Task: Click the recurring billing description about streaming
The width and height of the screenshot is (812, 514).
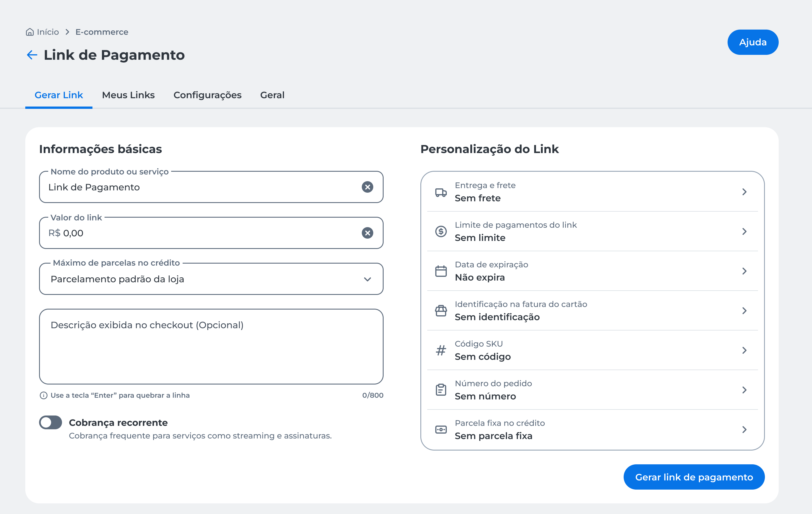Action: tap(200, 436)
